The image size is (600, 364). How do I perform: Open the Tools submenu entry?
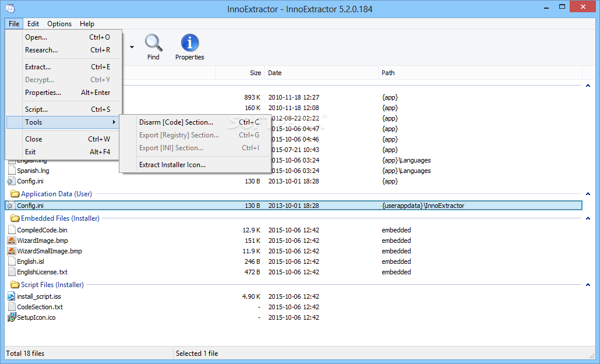[x=63, y=122]
